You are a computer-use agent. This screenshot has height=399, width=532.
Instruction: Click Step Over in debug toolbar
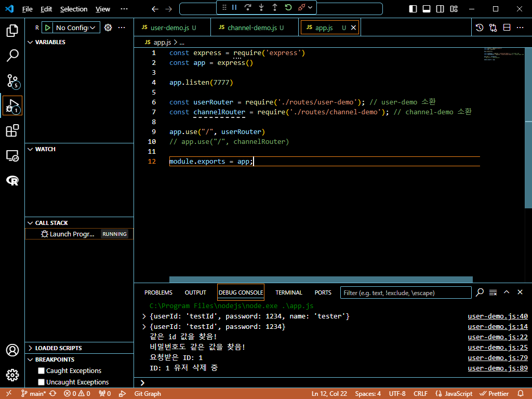(248, 7)
